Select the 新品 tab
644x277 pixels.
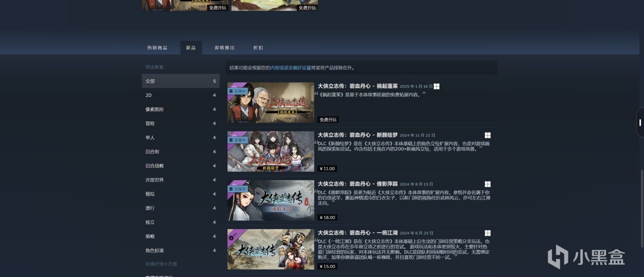click(191, 48)
